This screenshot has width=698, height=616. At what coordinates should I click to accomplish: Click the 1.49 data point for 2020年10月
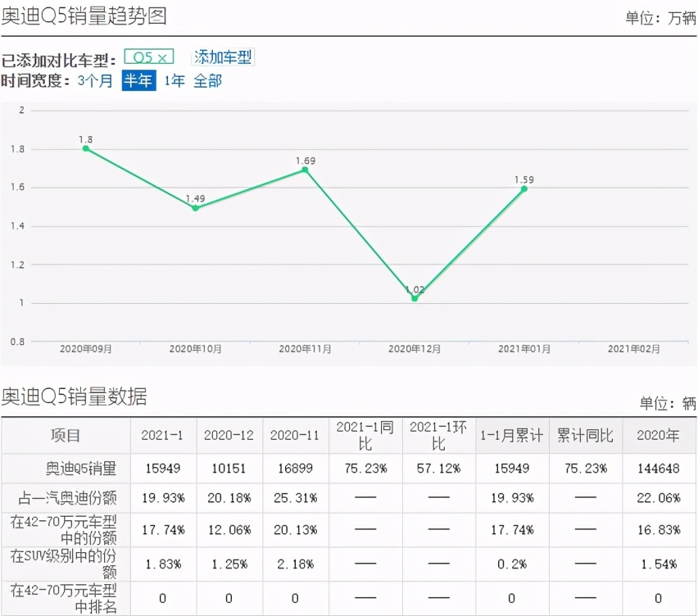(196, 208)
